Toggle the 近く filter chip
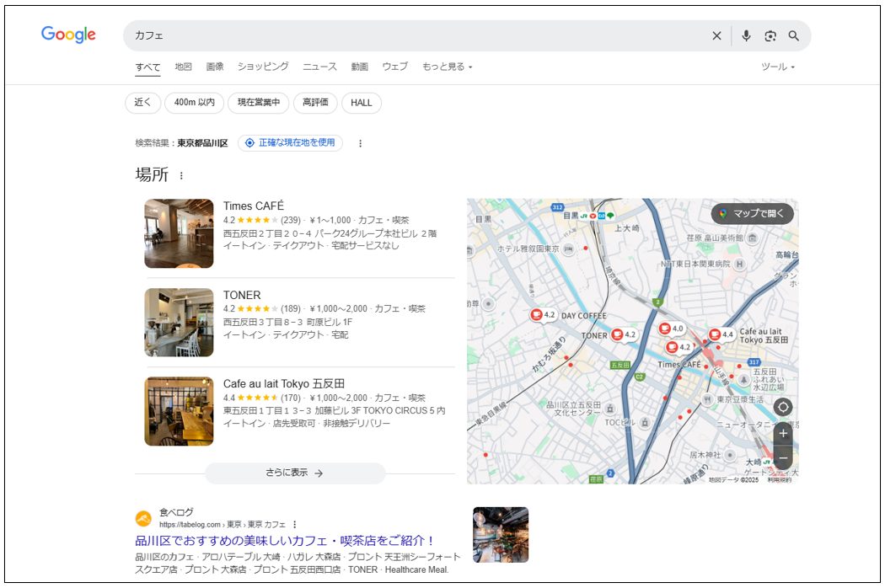This screenshot has width=885, height=588. [x=142, y=103]
